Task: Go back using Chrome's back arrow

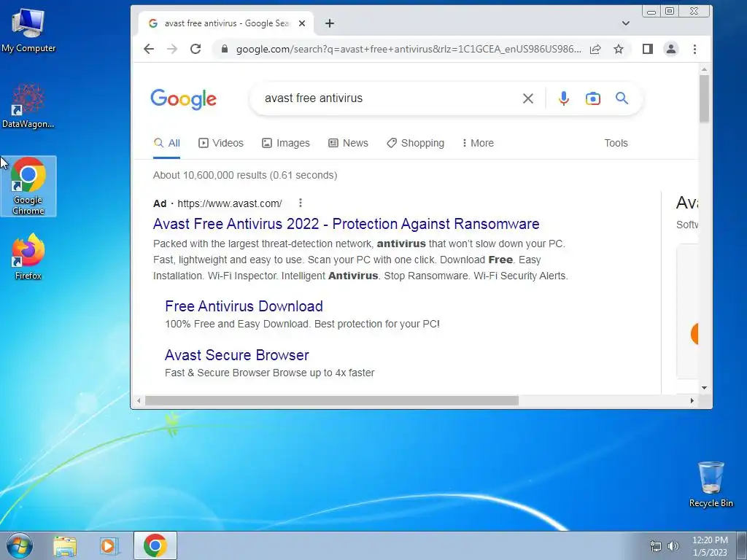Action: pyautogui.click(x=149, y=49)
